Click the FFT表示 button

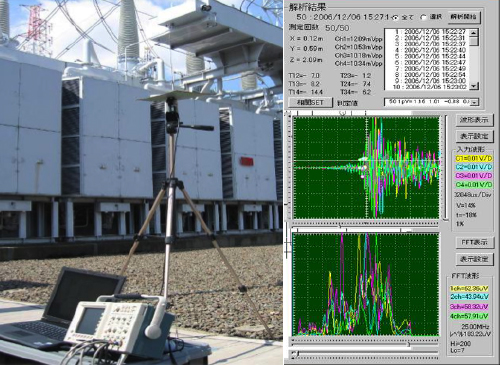(474, 242)
